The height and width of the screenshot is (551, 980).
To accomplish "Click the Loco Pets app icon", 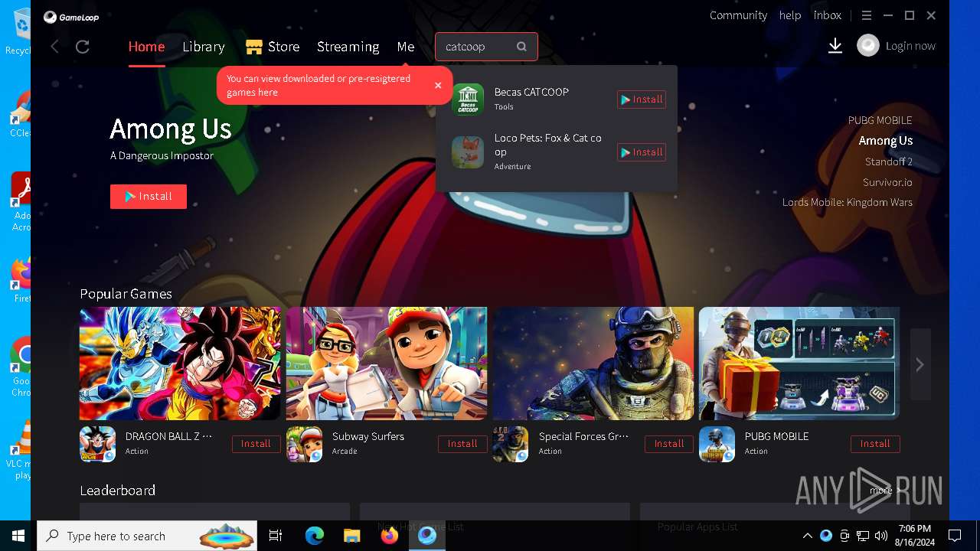I will 468,152.
